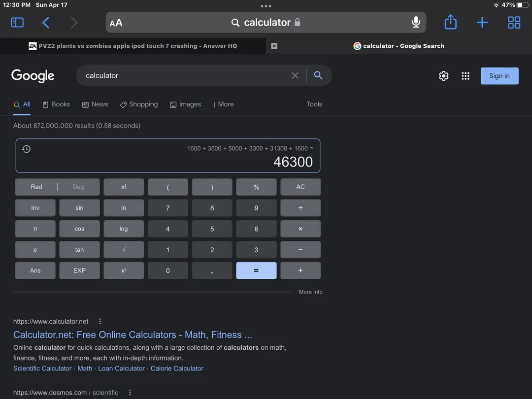Switch calculator to Deg mode
The image size is (532, 399).
click(x=78, y=187)
